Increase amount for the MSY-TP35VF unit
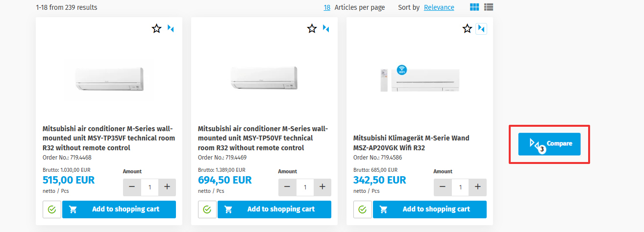Image resolution: width=644 pixels, height=232 pixels. pyautogui.click(x=167, y=187)
